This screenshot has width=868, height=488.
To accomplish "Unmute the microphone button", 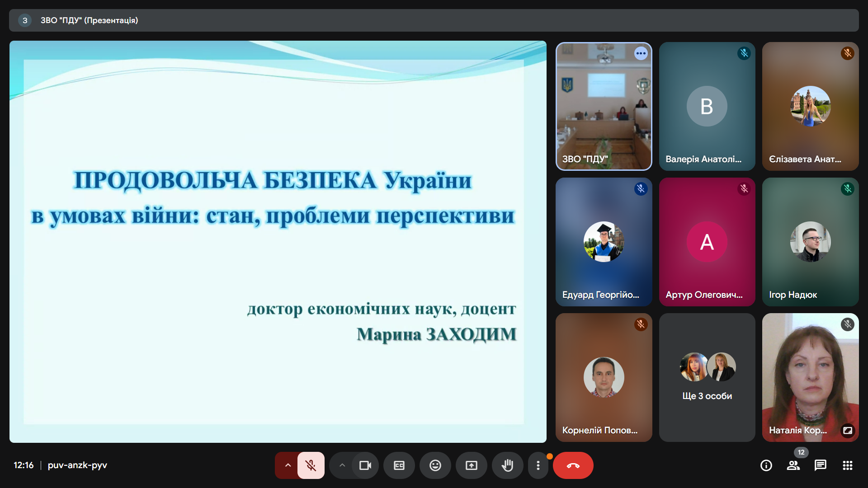I will tap(311, 465).
